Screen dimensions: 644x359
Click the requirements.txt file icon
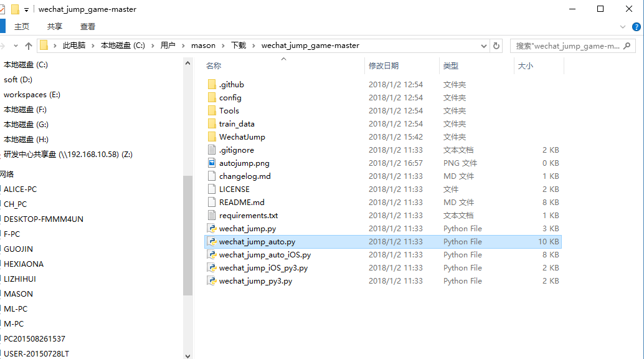click(212, 216)
